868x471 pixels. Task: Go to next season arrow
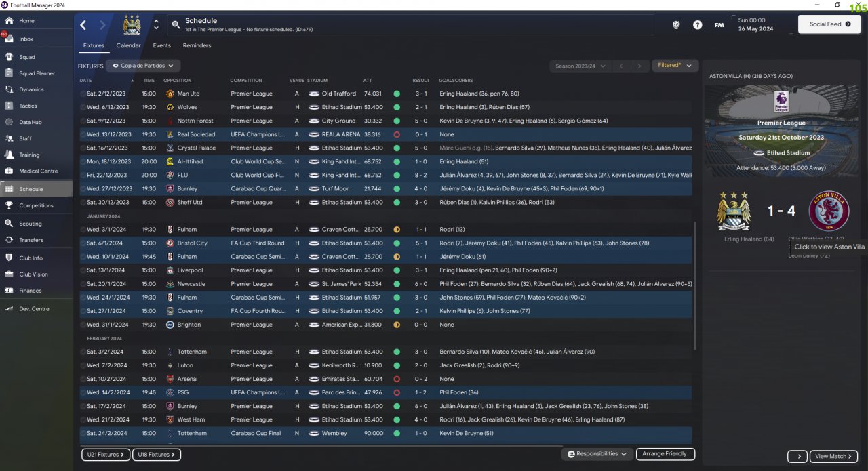tap(639, 66)
